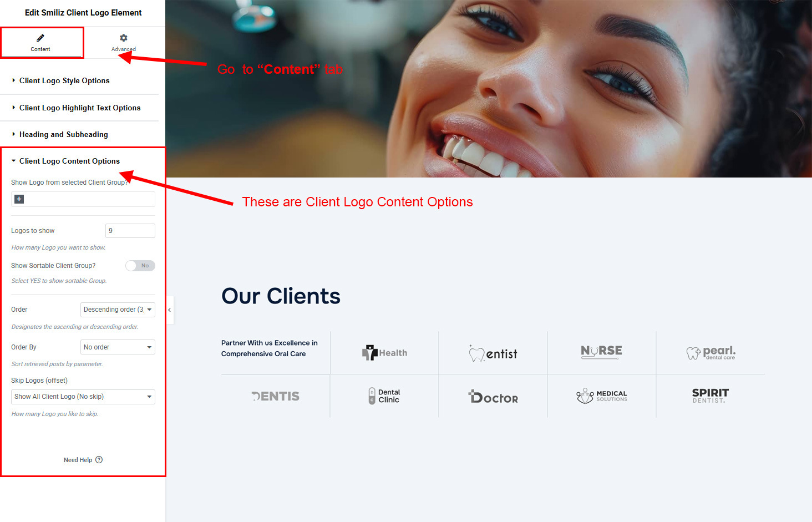Click the plus icon to add Client Group
The image size is (812, 522).
coord(19,199)
